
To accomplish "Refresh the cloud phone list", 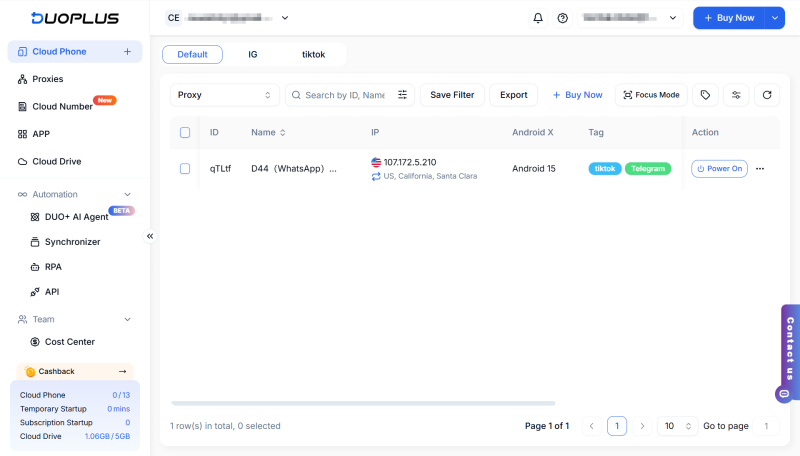I will coord(767,95).
